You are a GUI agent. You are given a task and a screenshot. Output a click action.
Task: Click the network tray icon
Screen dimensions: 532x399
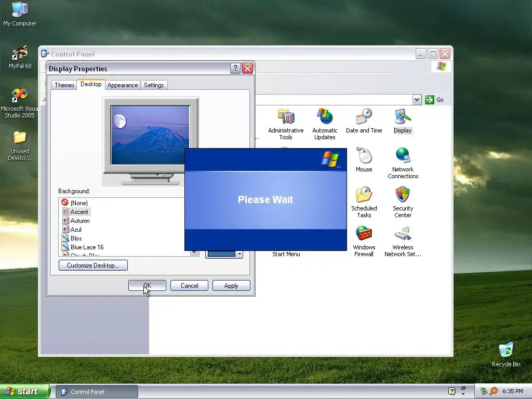[x=484, y=391]
